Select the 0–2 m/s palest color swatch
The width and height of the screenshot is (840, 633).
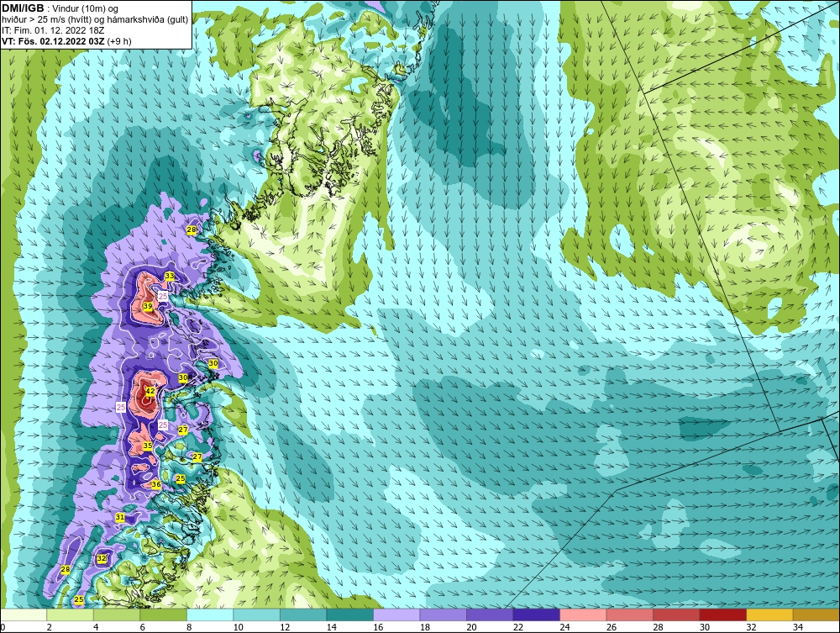pyautogui.click(x=24, y=615)
